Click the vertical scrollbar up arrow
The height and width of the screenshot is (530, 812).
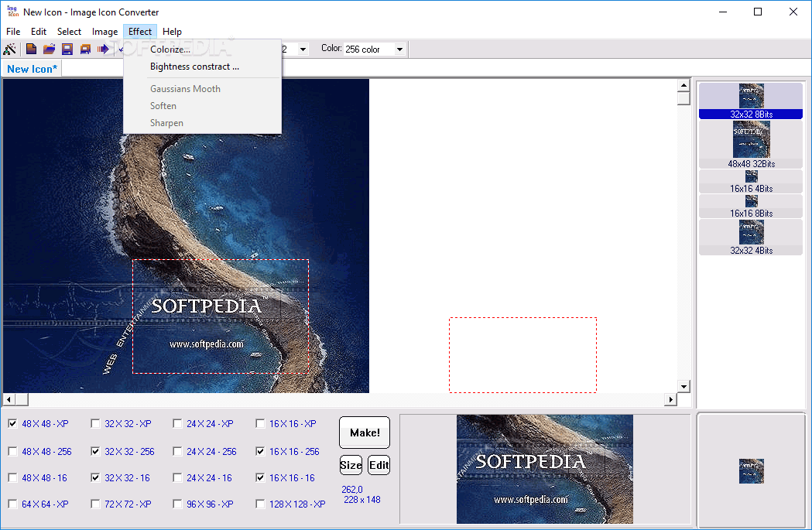click(x=684, y=85)
